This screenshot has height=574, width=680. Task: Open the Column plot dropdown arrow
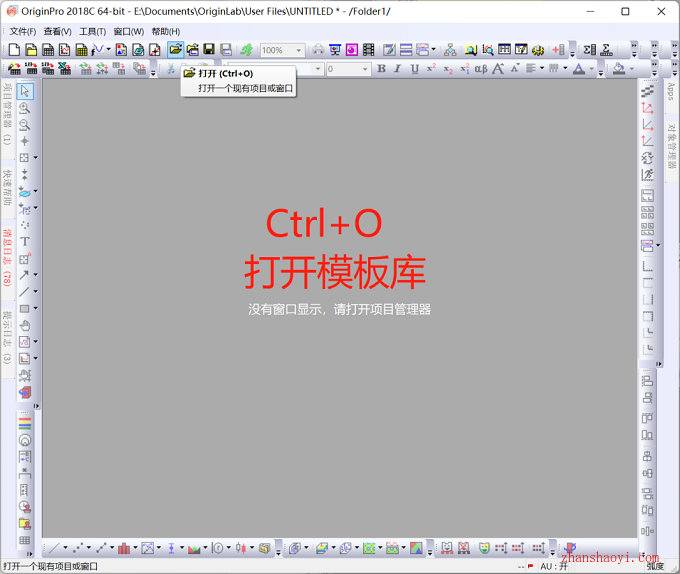[x=135, y=548]
